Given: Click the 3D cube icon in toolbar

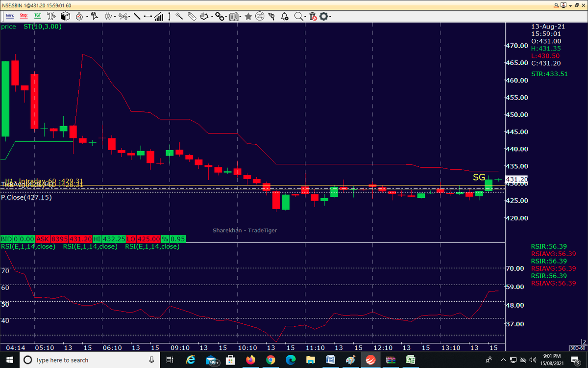Looking at the screenshot, I should (x=65, y=17).
